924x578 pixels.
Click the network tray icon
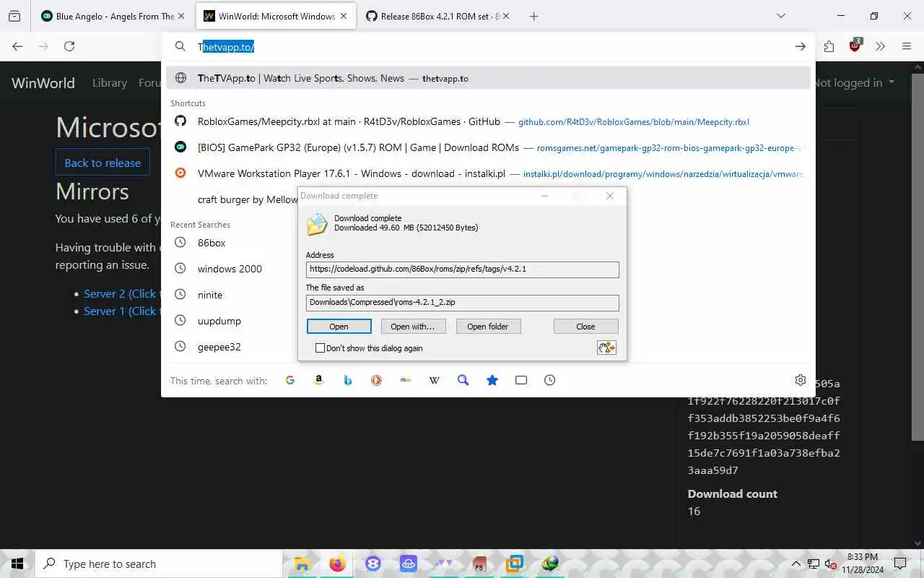tap(814, 564)
